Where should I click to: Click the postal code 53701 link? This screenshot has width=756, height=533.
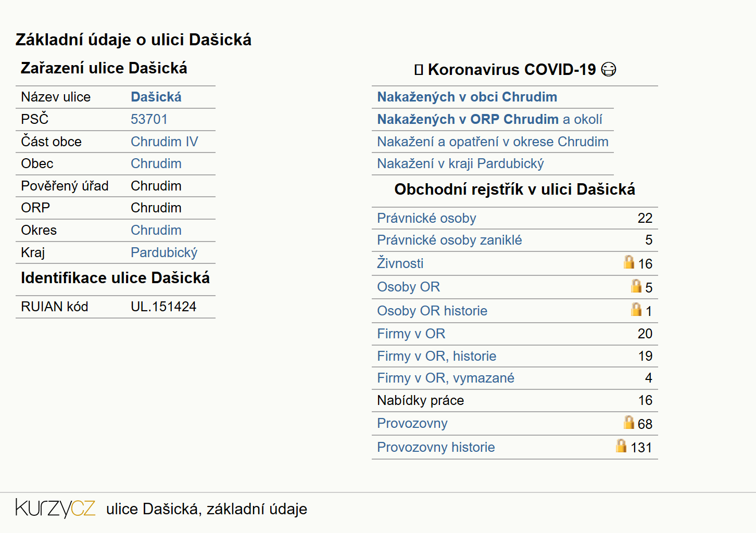tap(149, 119)
